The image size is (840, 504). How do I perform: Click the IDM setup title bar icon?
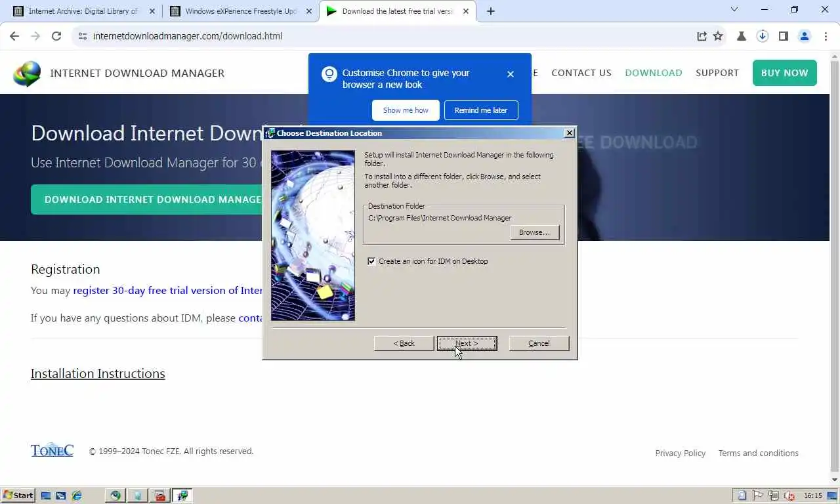coord(270,133)
